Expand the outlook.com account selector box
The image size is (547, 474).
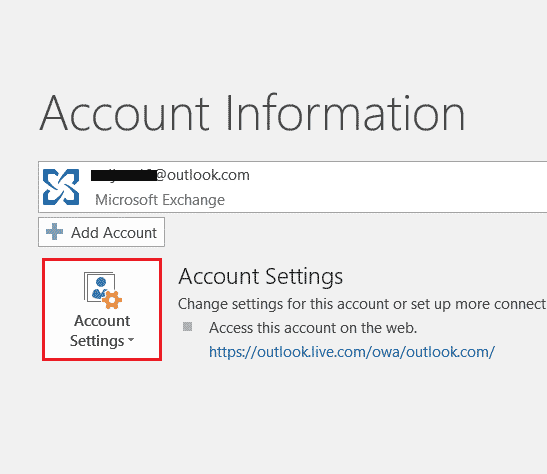click(293, 187)
